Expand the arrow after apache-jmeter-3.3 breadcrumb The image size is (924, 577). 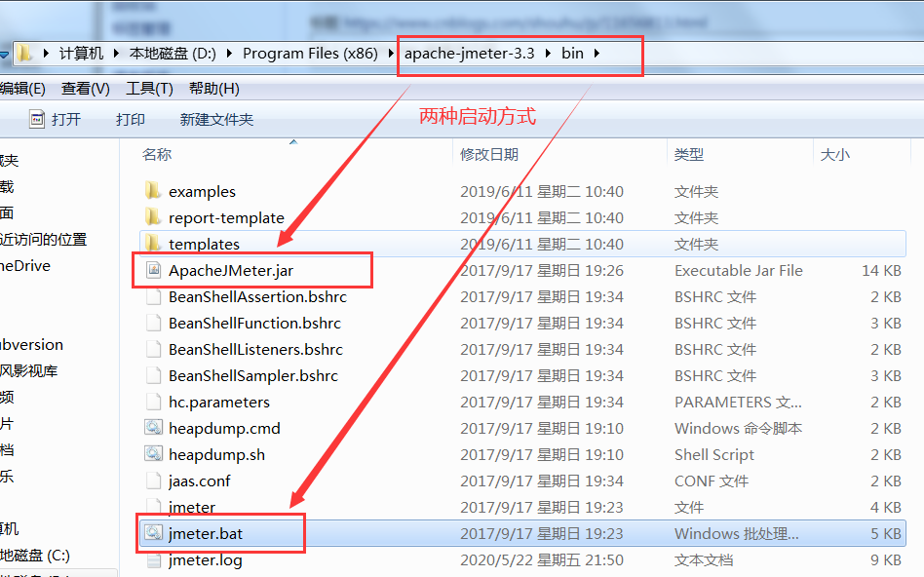[x=548, y=53]
